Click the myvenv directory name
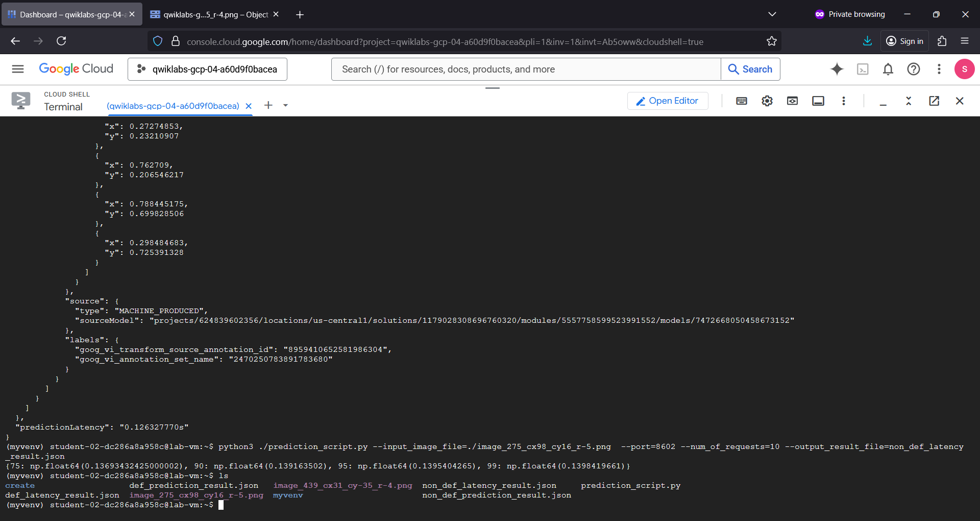 [288, 495]
